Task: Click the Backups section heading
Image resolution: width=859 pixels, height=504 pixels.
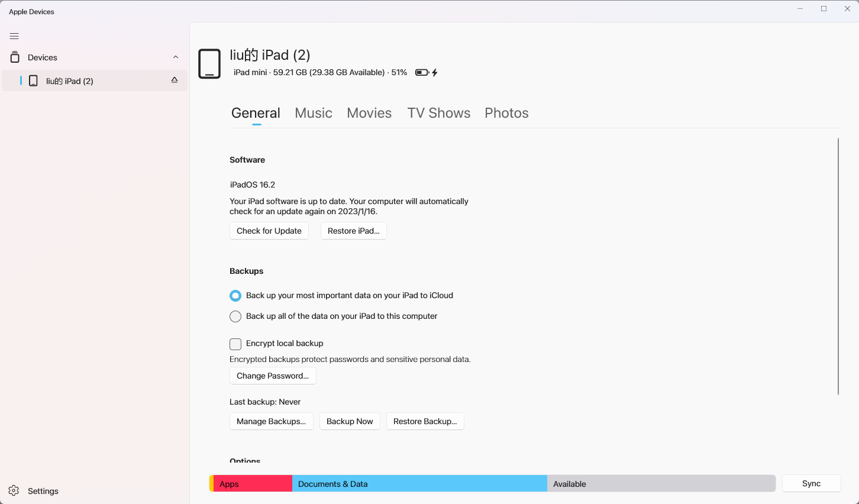Action: pyautogui.click(x=247, y=271)
